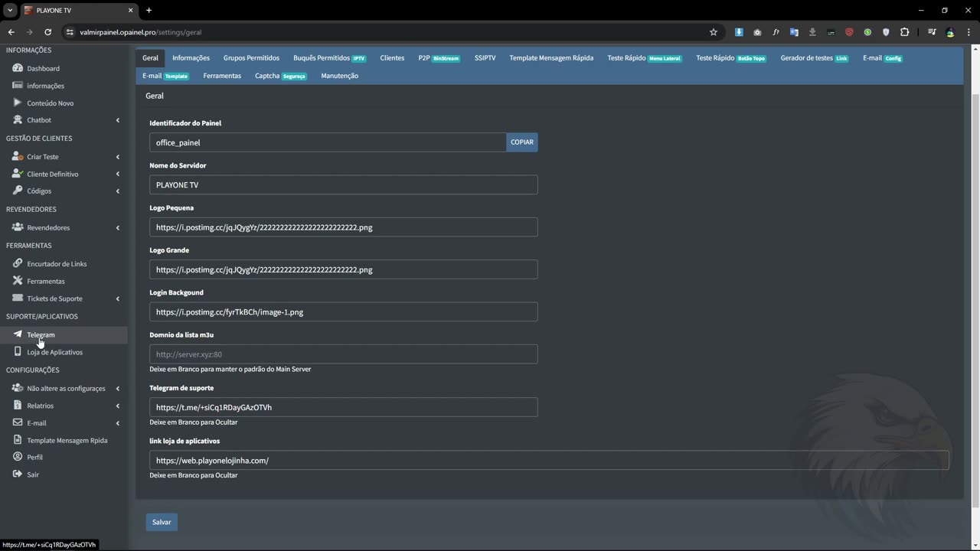
Task: Focus the Nome do Servidor field
Action: point(343,184)
